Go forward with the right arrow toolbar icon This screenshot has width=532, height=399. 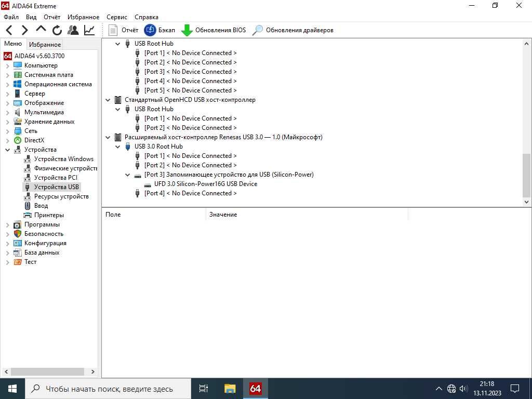pyautogui.click(x=25, y=30)
